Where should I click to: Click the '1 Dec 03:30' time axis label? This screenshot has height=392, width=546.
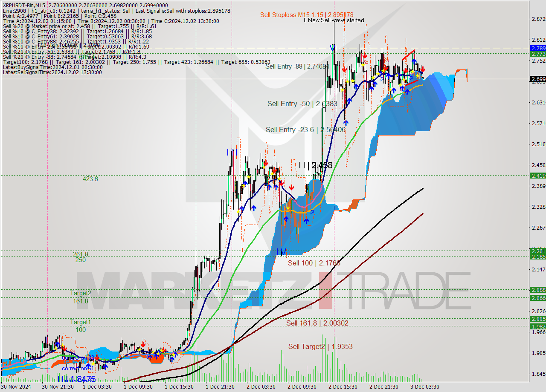pos(97,387)
